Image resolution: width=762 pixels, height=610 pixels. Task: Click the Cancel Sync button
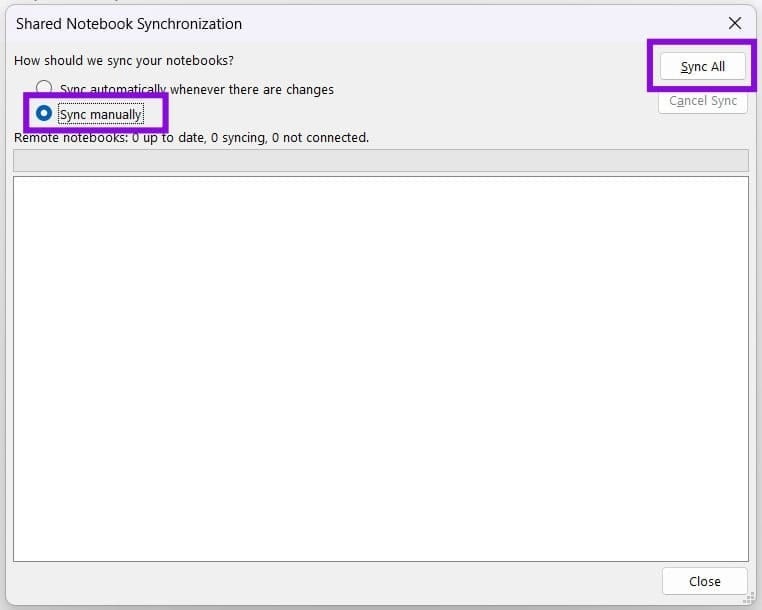point(703,101)
